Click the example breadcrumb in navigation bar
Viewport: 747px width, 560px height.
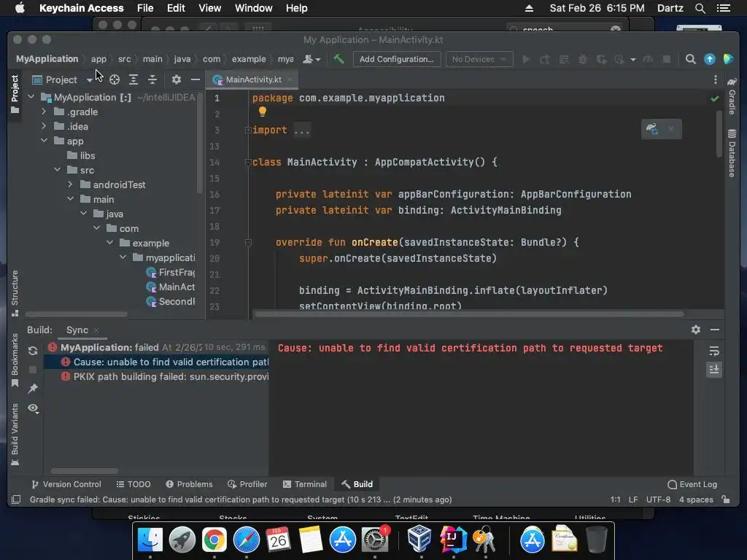pyautogui.click(x=249, y=59)
